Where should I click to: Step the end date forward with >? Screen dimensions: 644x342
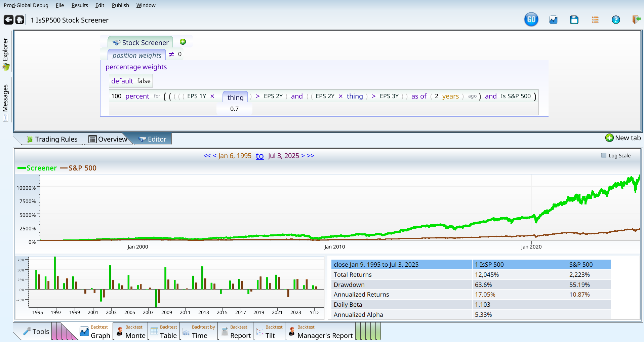coord(303,156)
